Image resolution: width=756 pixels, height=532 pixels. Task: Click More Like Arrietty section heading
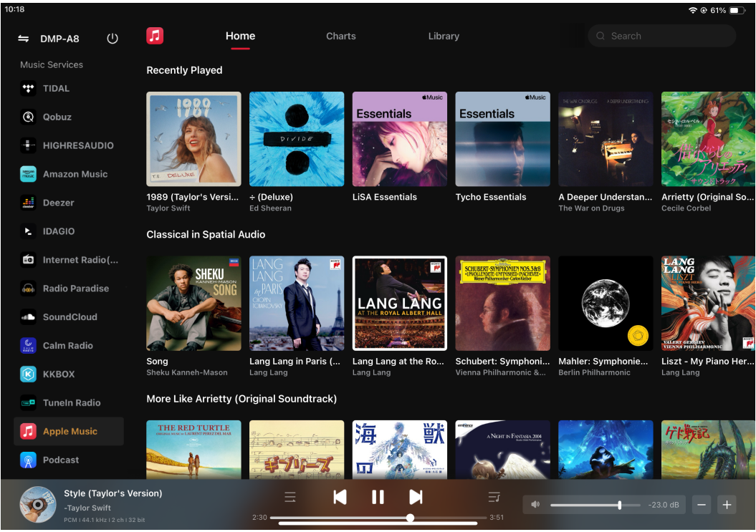click(241, 399)
